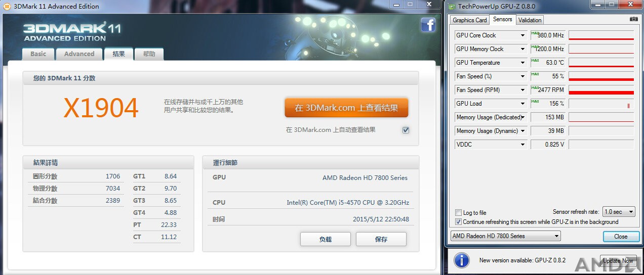Screen dimensions: 644x275
Task: Click the Fan Speed (RPM) history graph
Action: pos(601,90)
